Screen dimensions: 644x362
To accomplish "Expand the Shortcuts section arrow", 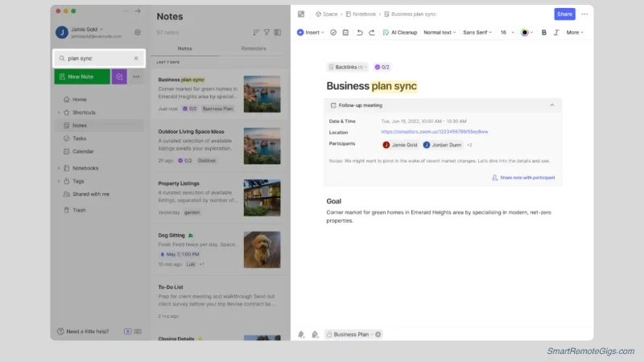I will [59, 113].
